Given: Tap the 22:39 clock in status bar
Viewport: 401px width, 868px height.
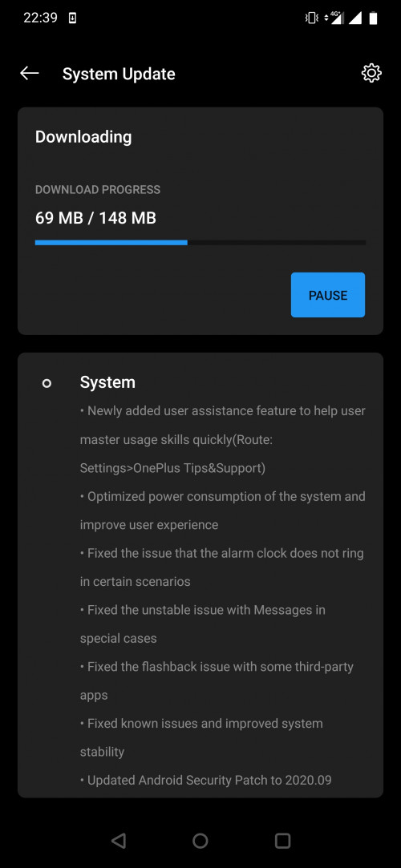Looking at the screenshot, I should tap(40, 18).
